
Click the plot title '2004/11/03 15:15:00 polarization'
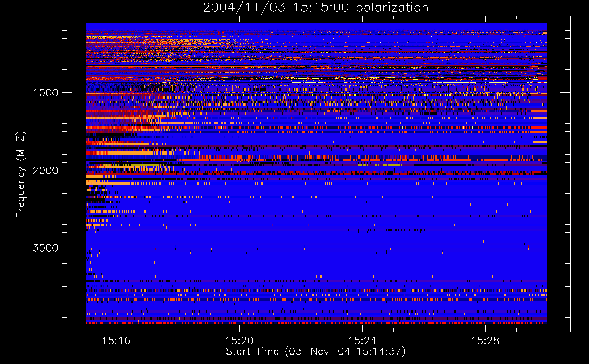(x=316, y=8)
